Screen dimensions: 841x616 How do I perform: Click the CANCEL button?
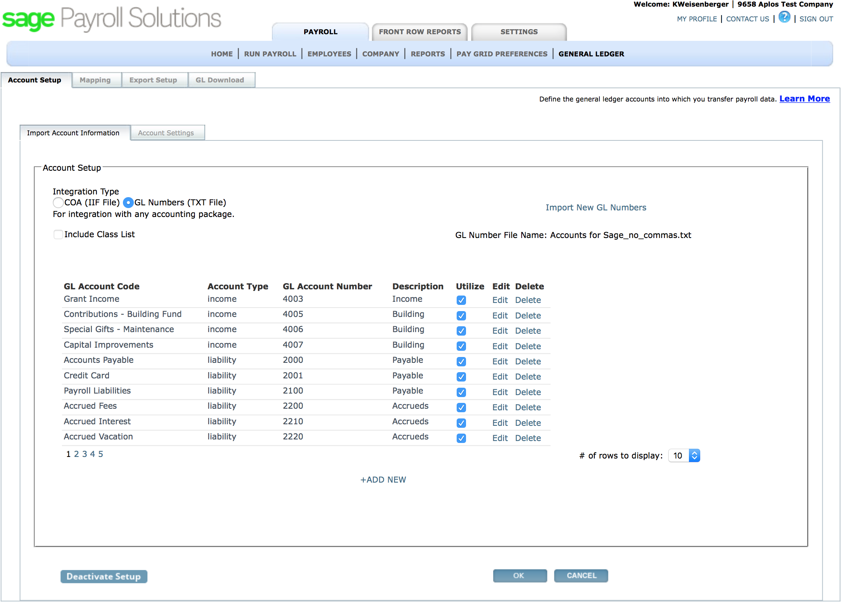tap(581, 576)
